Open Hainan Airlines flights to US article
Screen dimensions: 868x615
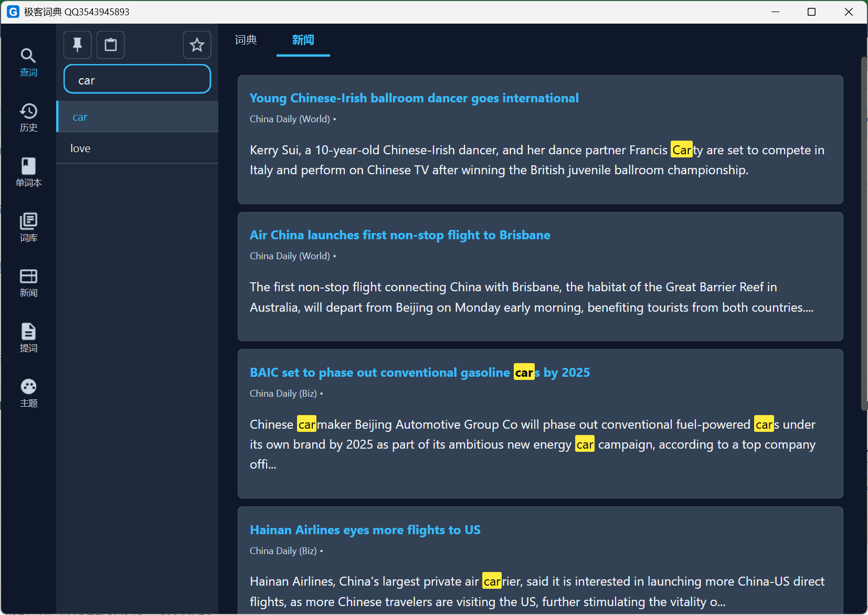(x=365, y=530)
